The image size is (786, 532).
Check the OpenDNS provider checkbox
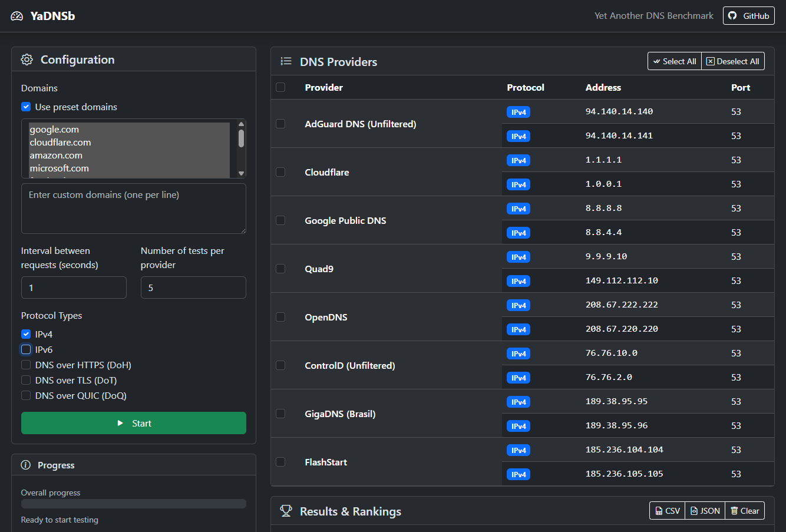click(280, 317)
